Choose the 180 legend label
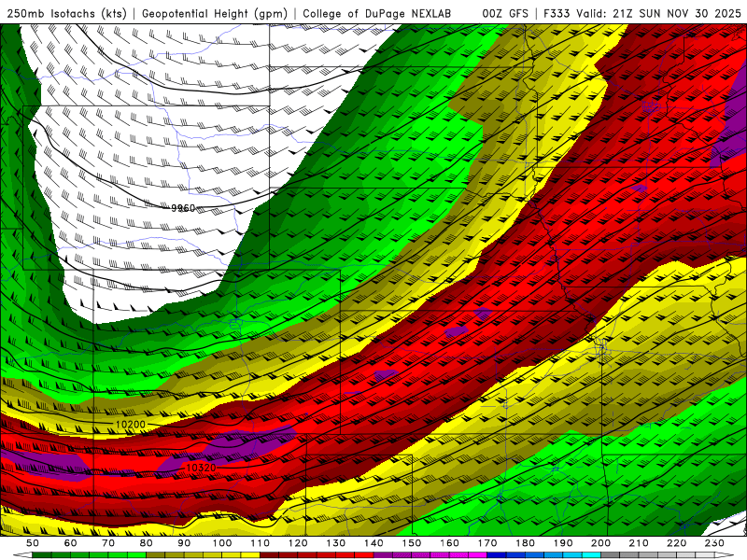Image resolution: width=747 pixels, height=560 pixels. click(x=525, y=543)
